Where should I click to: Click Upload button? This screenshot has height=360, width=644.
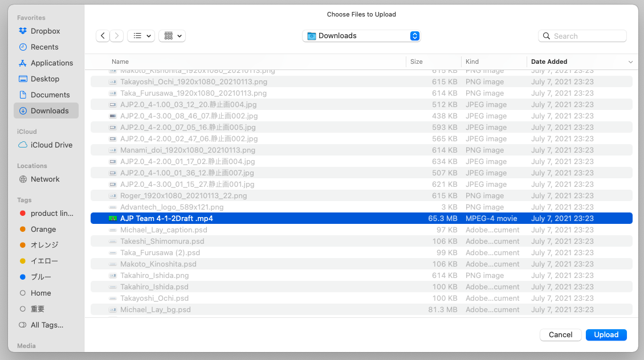coord(606,335)
